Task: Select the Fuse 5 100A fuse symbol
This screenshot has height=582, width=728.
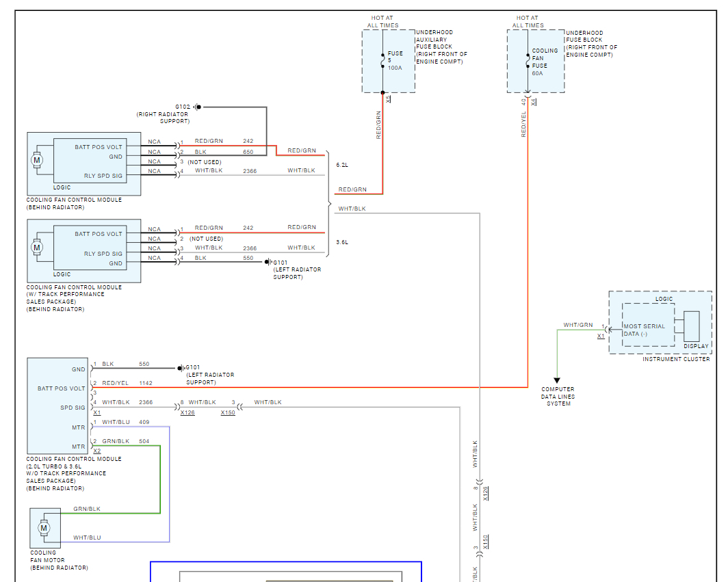Action: (382, 60)
